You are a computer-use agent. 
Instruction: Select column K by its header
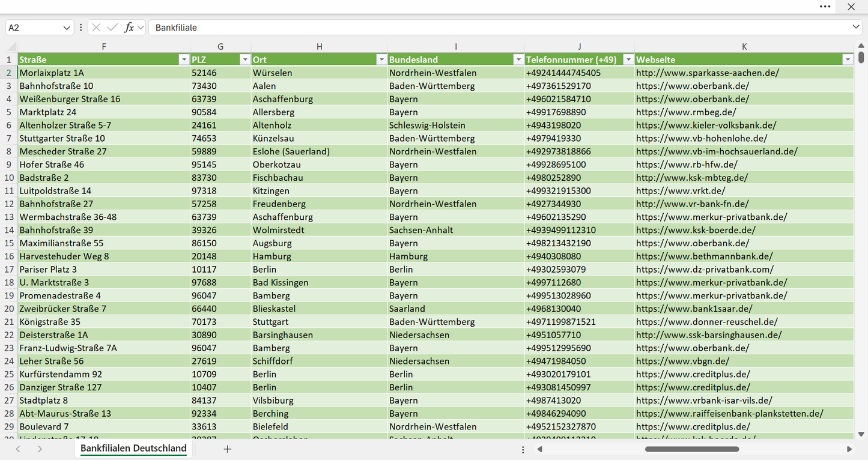[744, 47]
